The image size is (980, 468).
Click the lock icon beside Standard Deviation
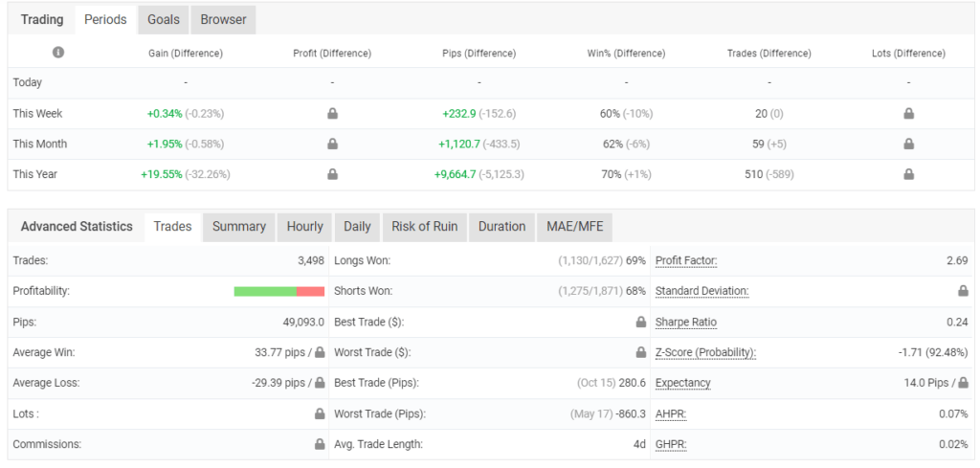coord(963,291)
